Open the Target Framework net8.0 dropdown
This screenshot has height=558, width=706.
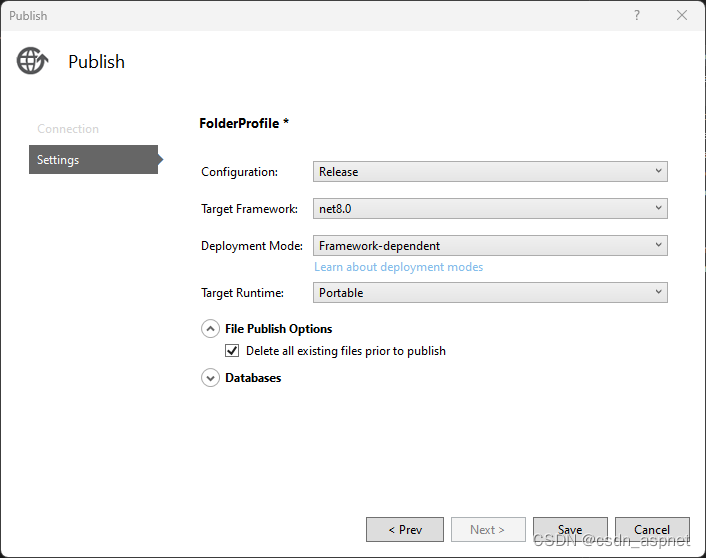(490, 209)
